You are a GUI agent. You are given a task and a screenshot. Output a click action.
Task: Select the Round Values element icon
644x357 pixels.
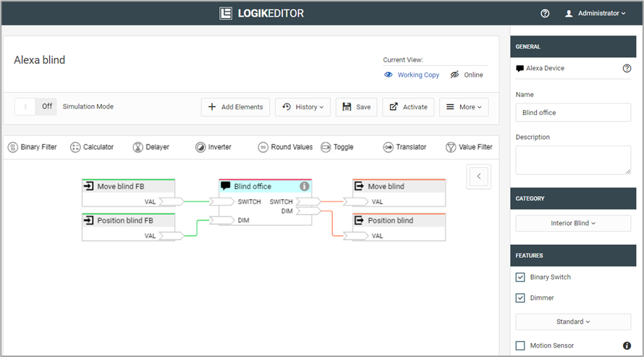[x=263, y=147]
